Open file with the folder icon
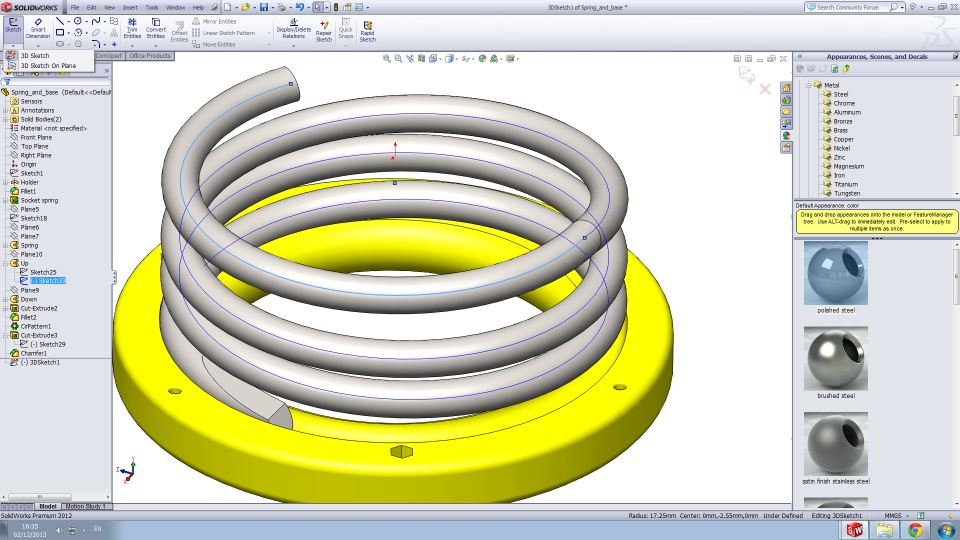960x540 pixels. click(246, 7)
